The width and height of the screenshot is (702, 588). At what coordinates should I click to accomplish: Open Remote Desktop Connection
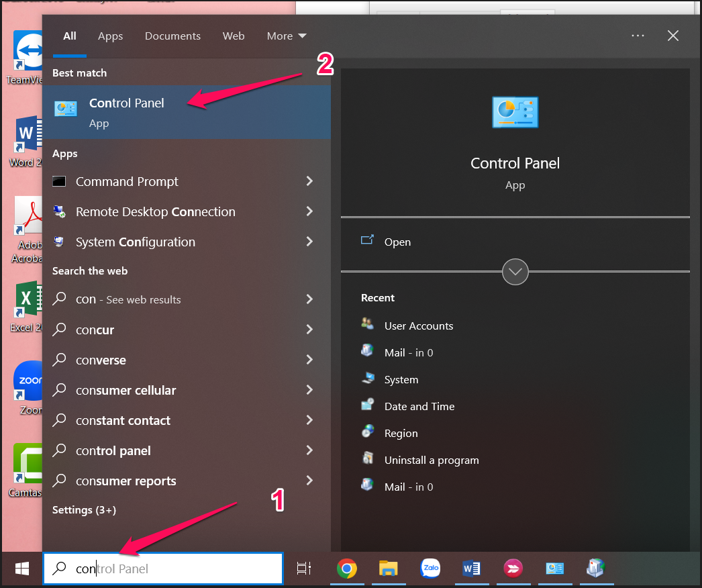(156, 211)
